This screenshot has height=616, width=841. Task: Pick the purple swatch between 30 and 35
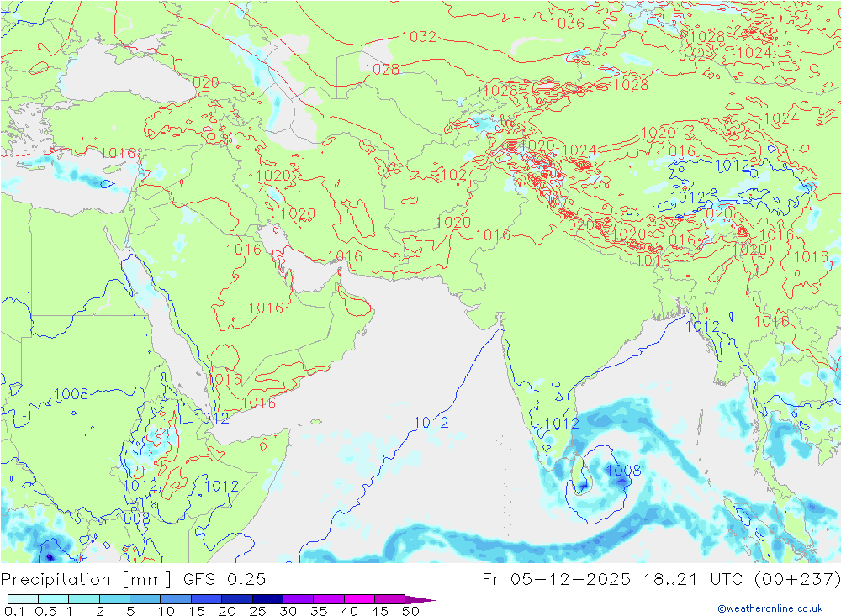[x=298, y=599]
